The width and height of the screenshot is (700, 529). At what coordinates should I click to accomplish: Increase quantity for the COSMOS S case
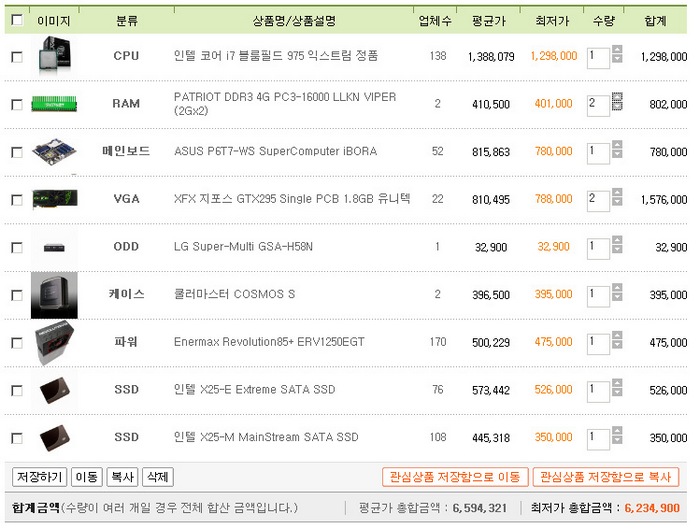617,288
